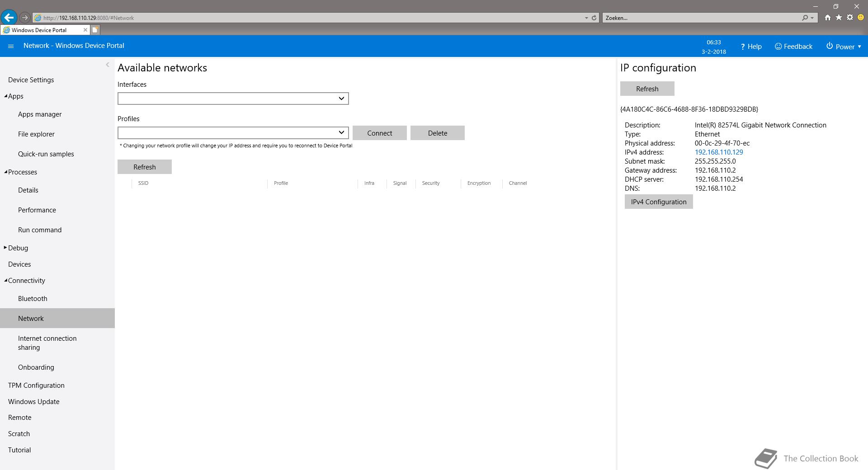
Task: Open the Power dropdown menu
Action: pos(844,47)
